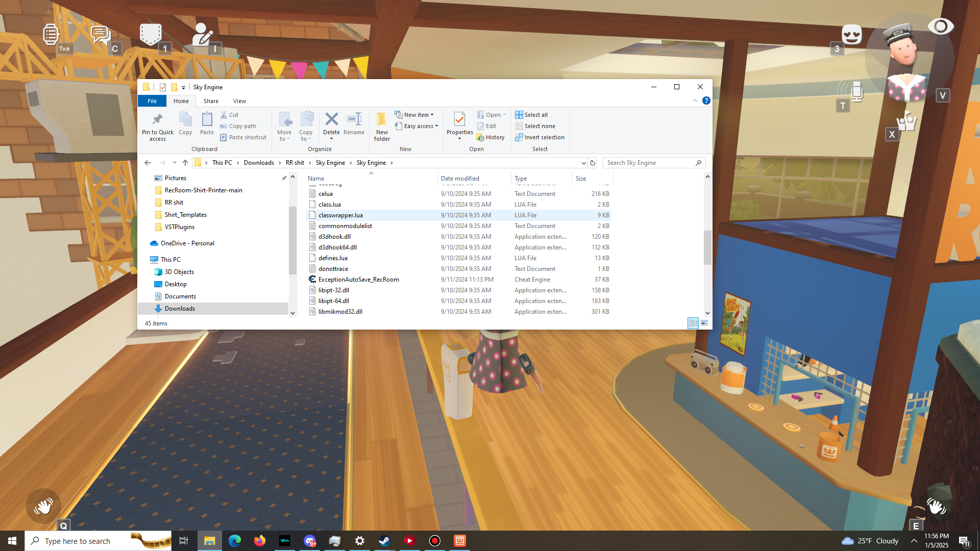Switch to the Share ribbon tab
980x551 pixels.
[x=211, y=101]
